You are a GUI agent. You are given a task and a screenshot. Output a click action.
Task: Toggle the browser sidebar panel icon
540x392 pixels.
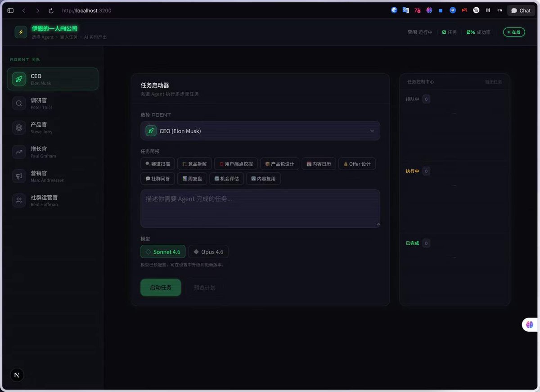point(11,10)
